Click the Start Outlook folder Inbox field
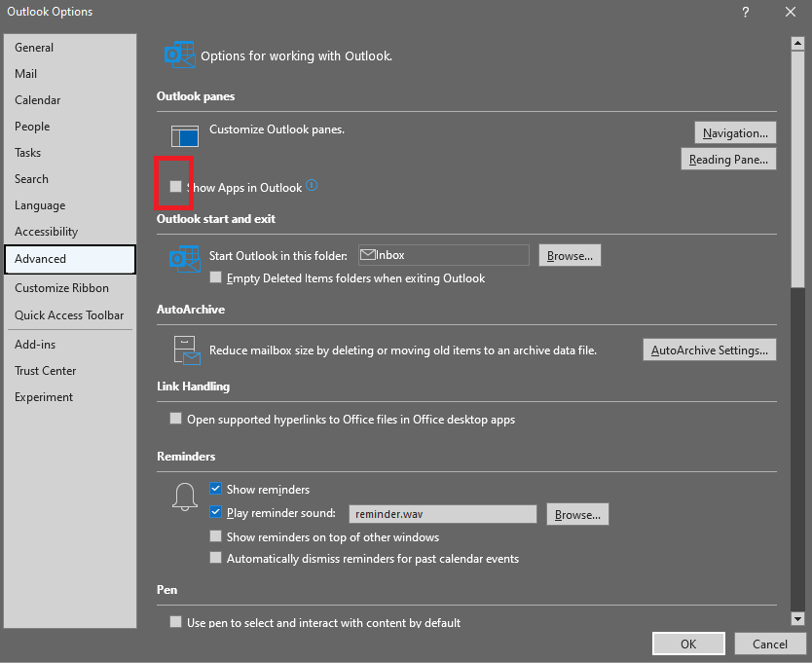The height and width of the screenshot is (663, 812). 444,255
